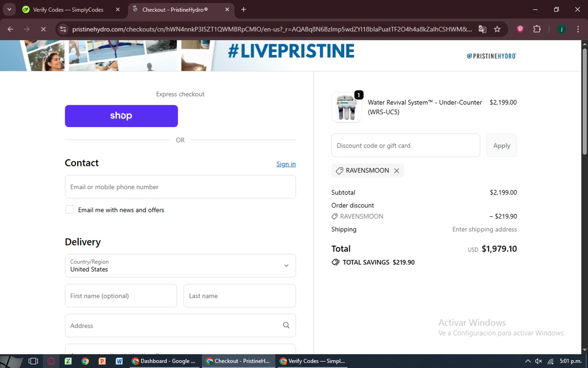Screen dimensions: 588x368
Task: Open a new browser tab
Action: [243, 9]
